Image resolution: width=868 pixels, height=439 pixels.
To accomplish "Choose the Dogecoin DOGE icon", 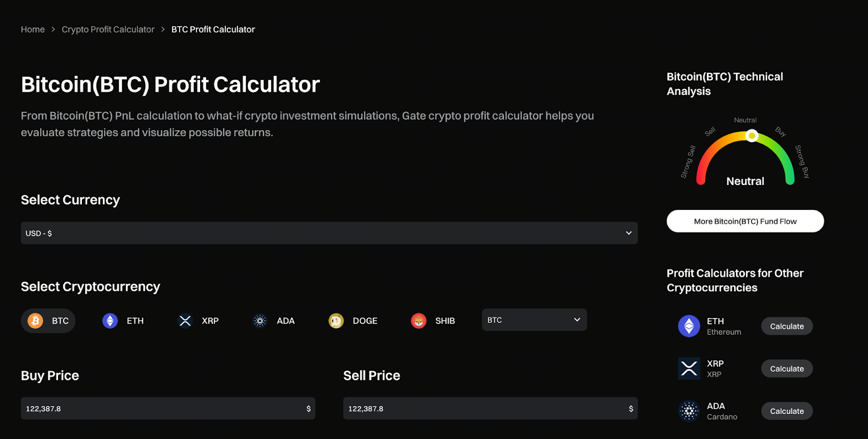I will tap(336, 321).
